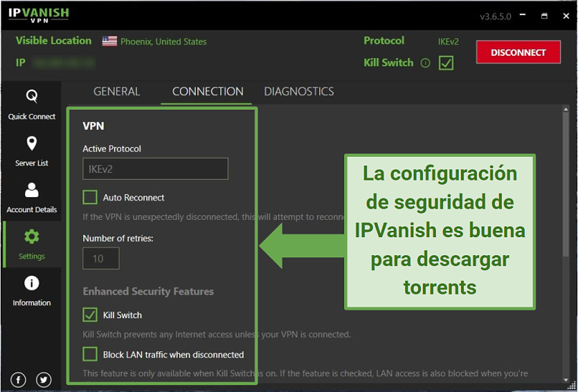
Task: Click the VPN section heading
Action: tap(93, 126)
